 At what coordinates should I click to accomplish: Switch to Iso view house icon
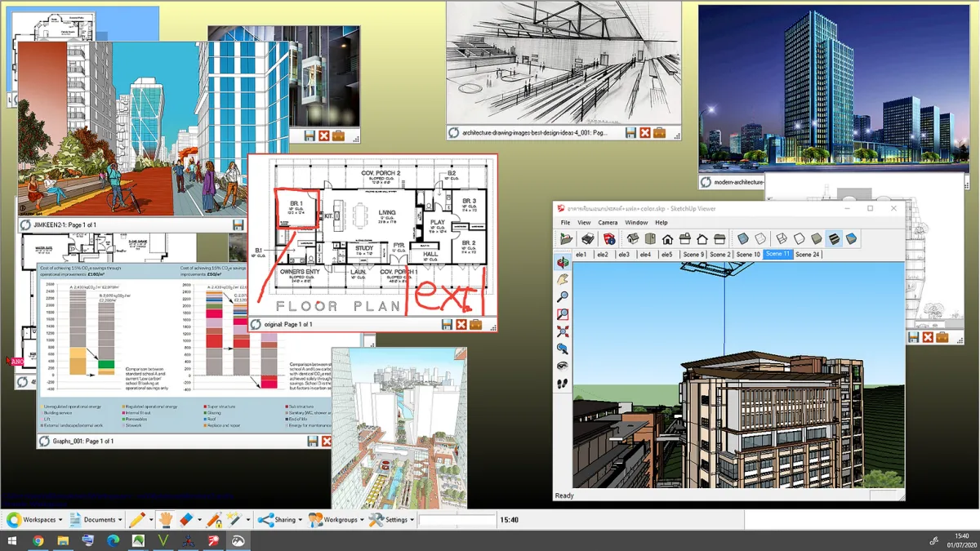(x=633, y=238)
